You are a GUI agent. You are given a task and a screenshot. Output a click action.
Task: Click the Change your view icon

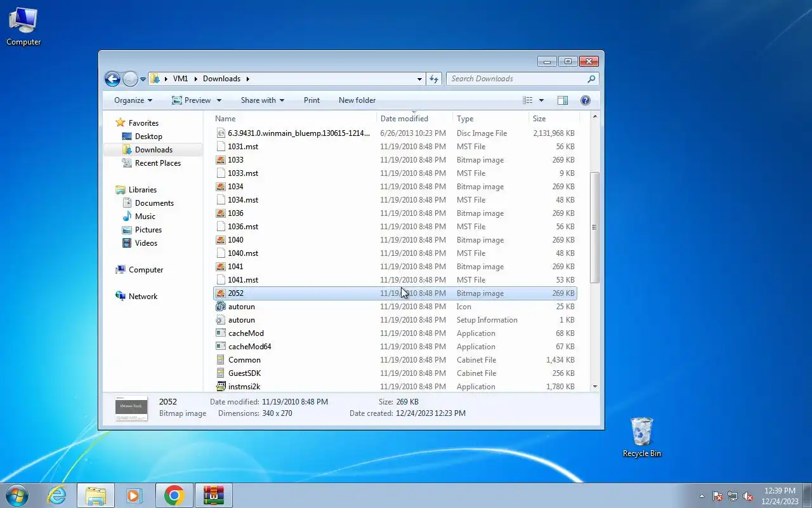(x=528, y=100)
